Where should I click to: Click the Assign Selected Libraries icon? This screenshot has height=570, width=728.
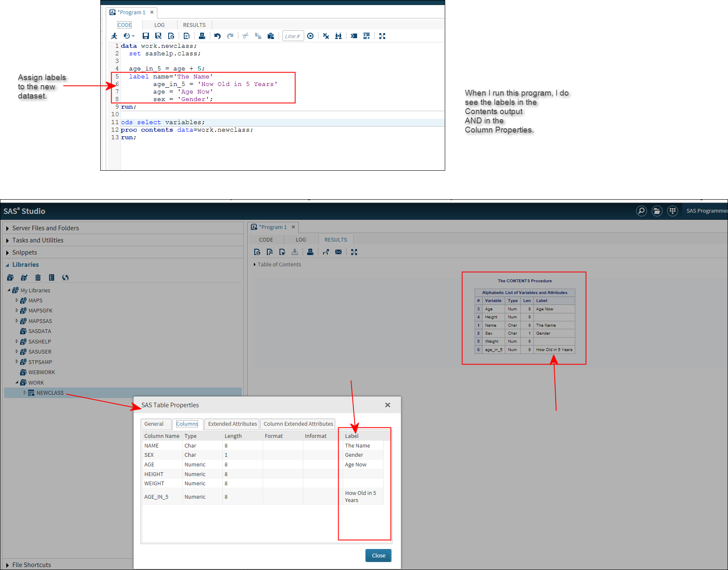pyautogui.click(x=24, y=277)
